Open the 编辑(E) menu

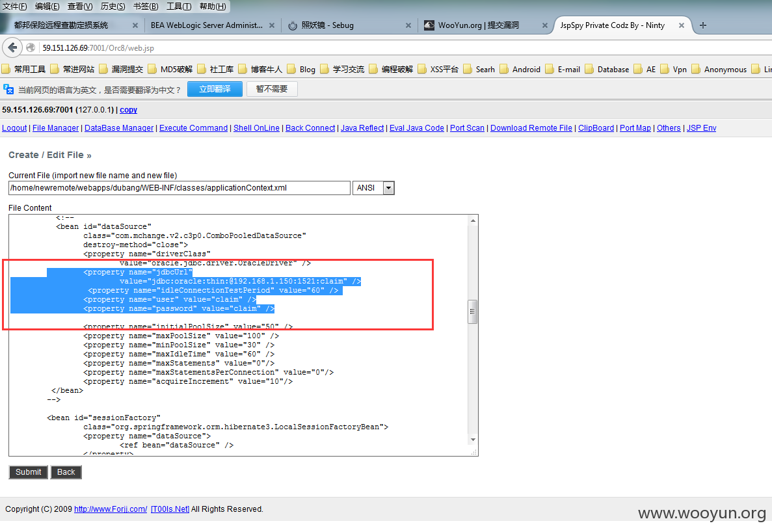[47, 7]
